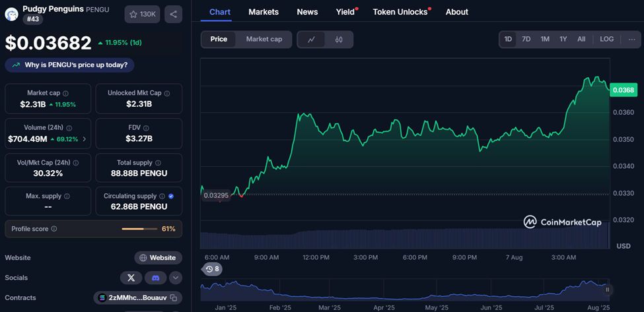Toggle the LOG scale option
Screen dimensions: 644x312
click(606, 40)
